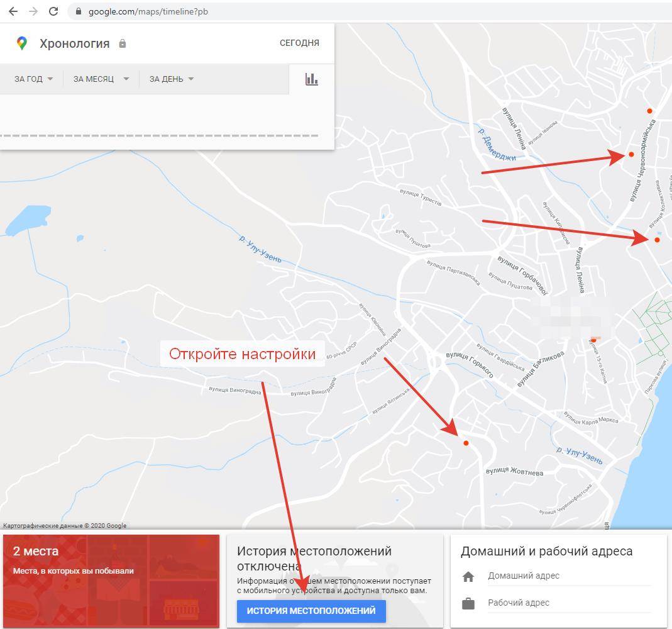Click the topmost red dot near вулиця Червоноармійська

[649, 111]
